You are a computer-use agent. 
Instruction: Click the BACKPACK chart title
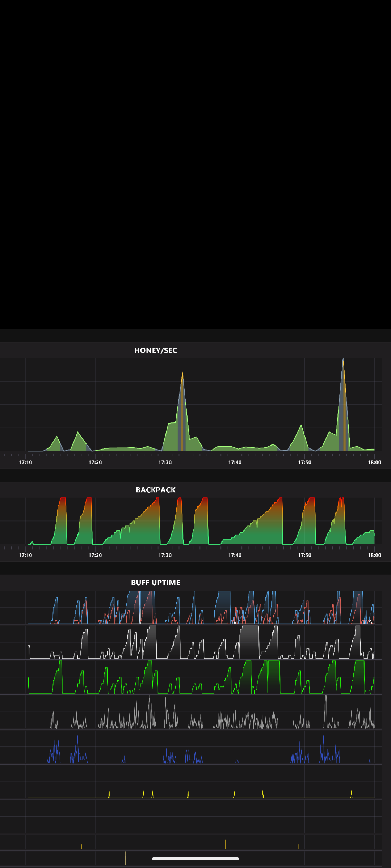[155, 490]
